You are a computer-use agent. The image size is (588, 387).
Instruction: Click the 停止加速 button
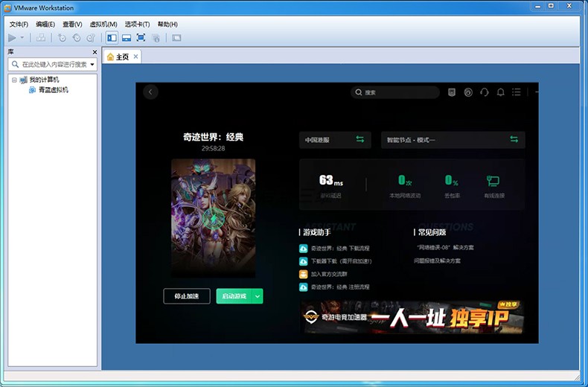tap(187, 296)
